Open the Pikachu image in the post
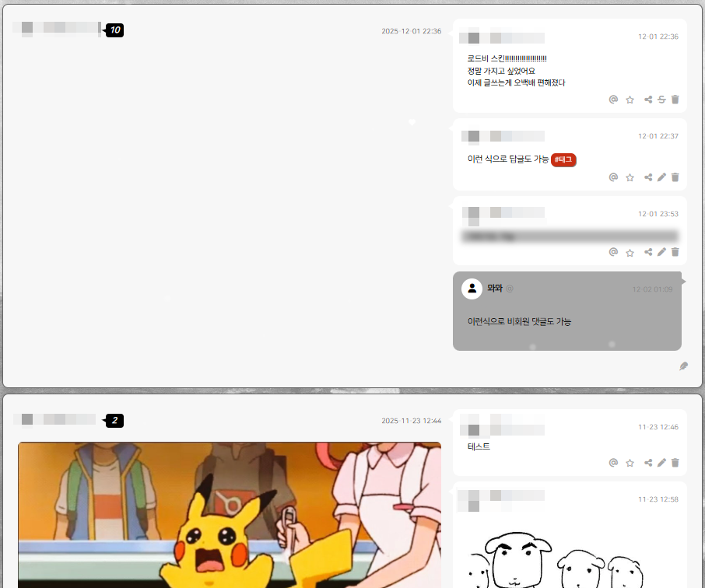The width and height of the screenshot is (705, 588). 230,513
